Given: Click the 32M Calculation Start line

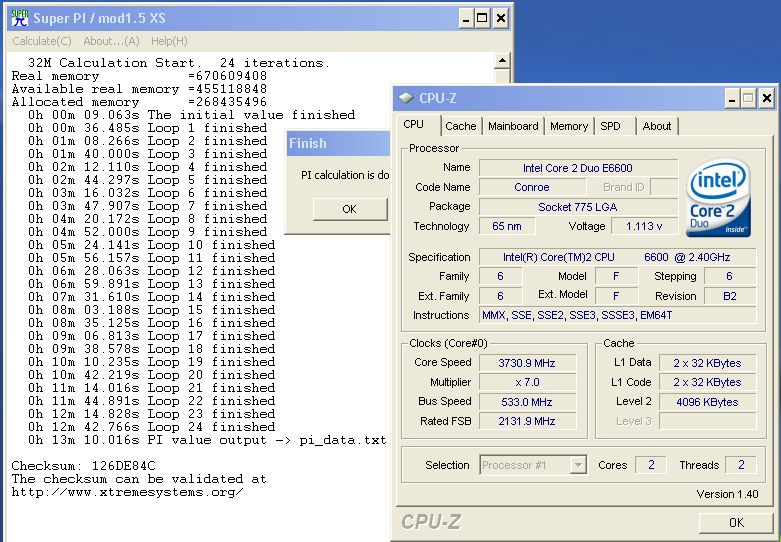Looking at the screenshot, I should 179,63.
